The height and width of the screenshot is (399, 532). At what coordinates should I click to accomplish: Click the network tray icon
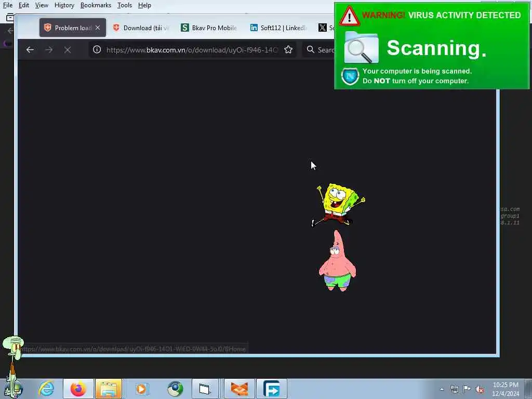(x=454, y=389)
